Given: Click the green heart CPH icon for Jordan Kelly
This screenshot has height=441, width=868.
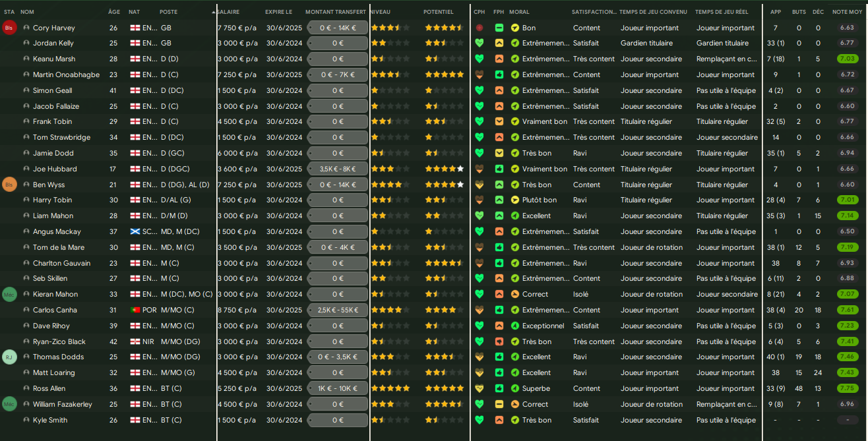Looking at the screenshot, I should pos(480,43).
